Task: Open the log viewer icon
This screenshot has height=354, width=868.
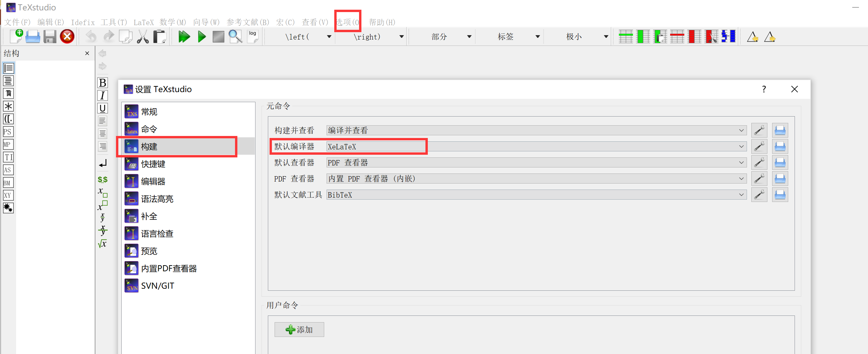Action: coord(252,37)
